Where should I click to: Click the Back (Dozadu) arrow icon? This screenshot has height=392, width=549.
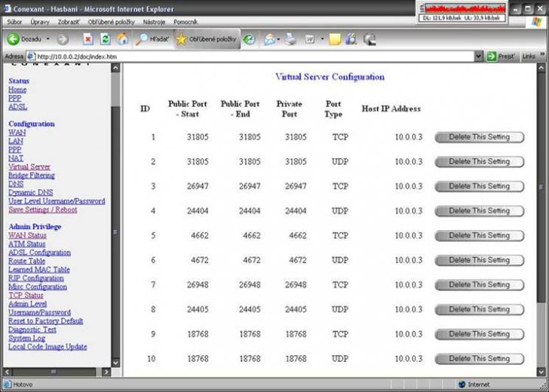14,39
